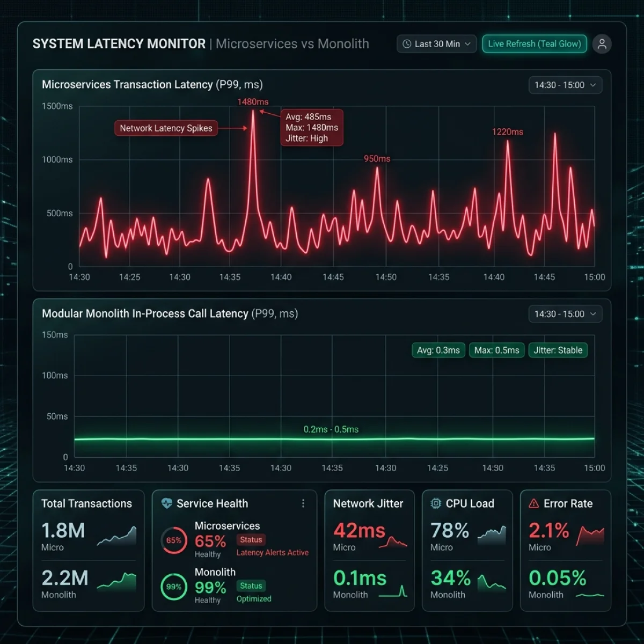This screenshot has height=644, width=644.
Task: Click the Modular Monolith In-Process Call Latency title
Action: click(170, 313)
